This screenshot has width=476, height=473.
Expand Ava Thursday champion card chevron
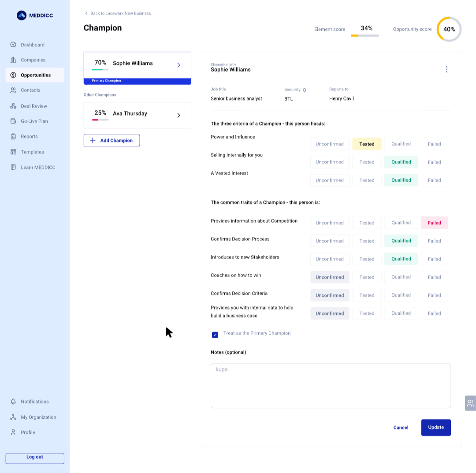178,115
